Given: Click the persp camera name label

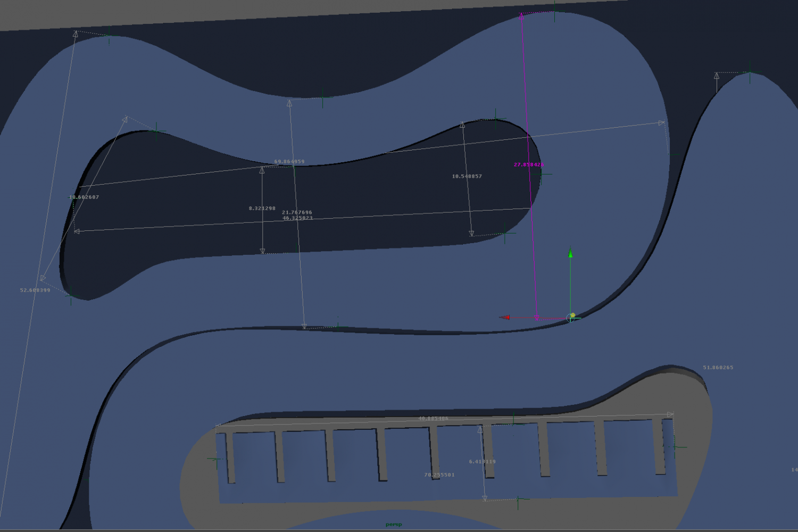Looking at the screenshot, I should coord(394,525).
